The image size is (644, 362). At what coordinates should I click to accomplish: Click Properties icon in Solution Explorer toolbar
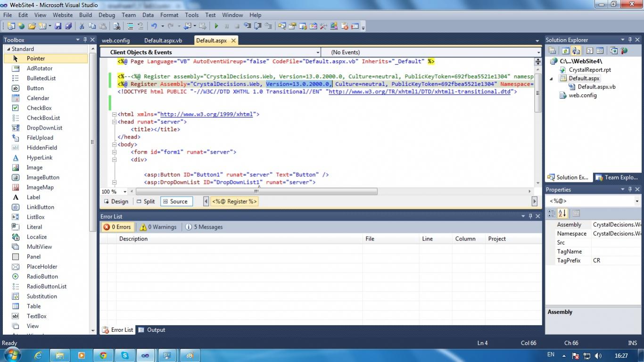552,50
